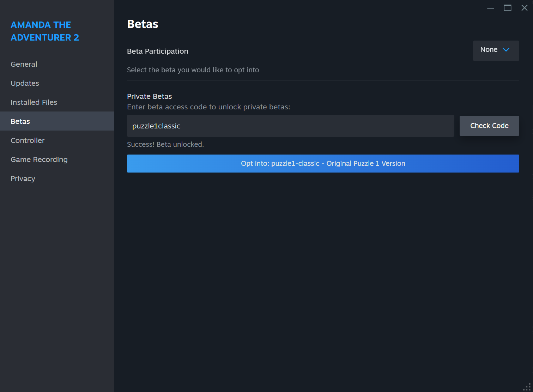Click the Beta Participation label
The image size is (533, 392).
pyautogui.click(x=158, y=51)
